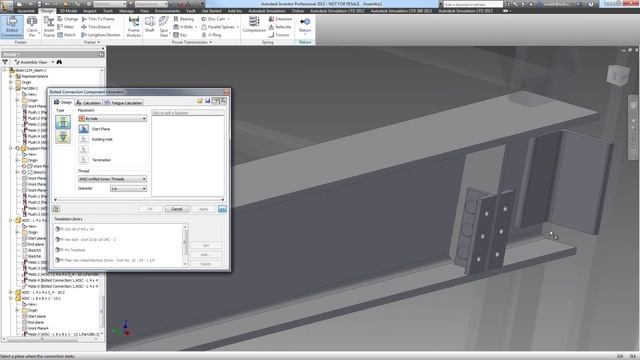The height and width of the screenshot is (360, 640).
Task: Click the Set button in Templates Library
Action: 206,245
